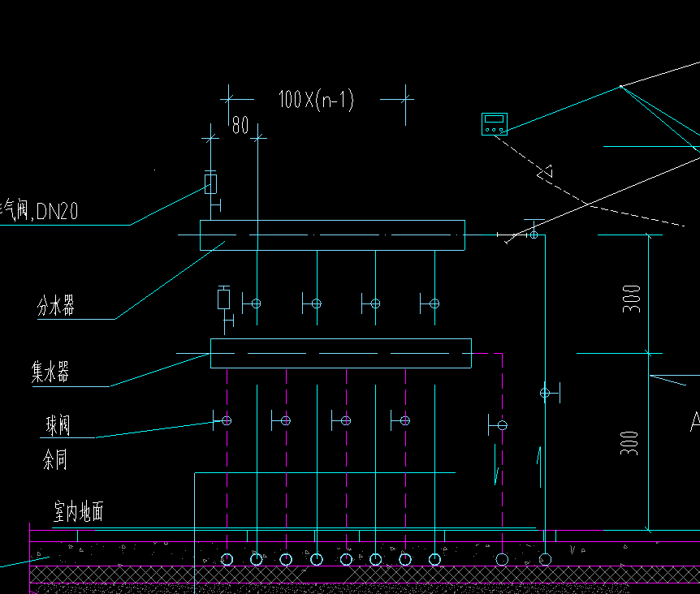Select the 100X(n-1) dimension text
Viewport: 700px width, 594px height.
coord(316,100)
